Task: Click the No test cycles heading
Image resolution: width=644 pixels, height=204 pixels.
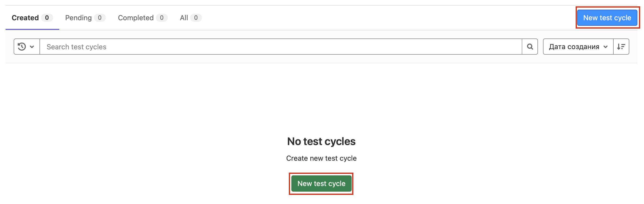Action: click(x=321, y=141)
